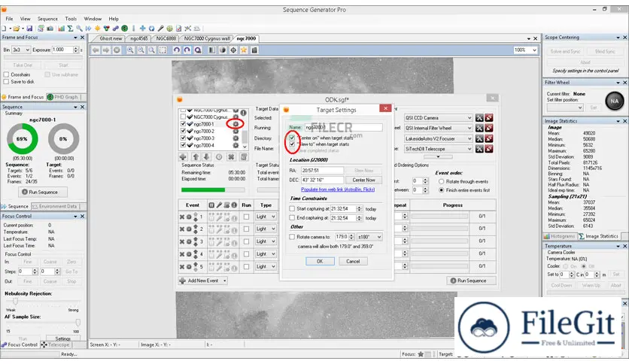
Task: Delete event 1 with its X icon
Action: pos(182,217)
